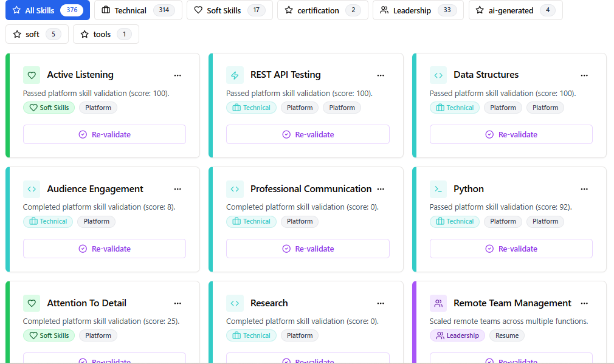Click the heart icon on Attention To Detail
The width and height of the screenshot is (614, 364).
pyautogui.click(x=32, y=303)
